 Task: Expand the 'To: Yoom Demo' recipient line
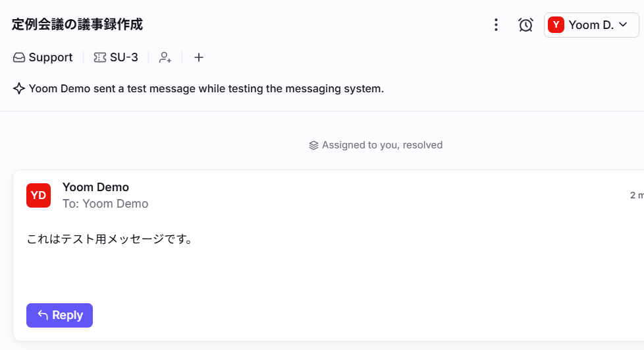(x=105, y=204)
